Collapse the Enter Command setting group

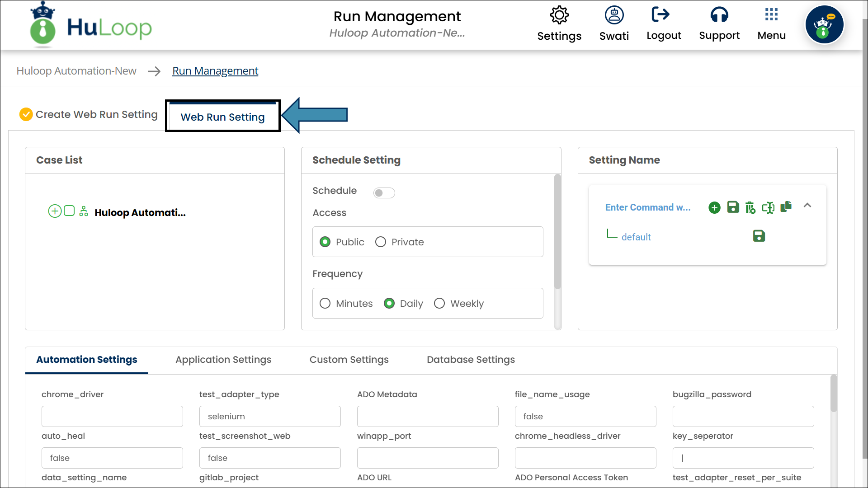click(x=807, y=206)
